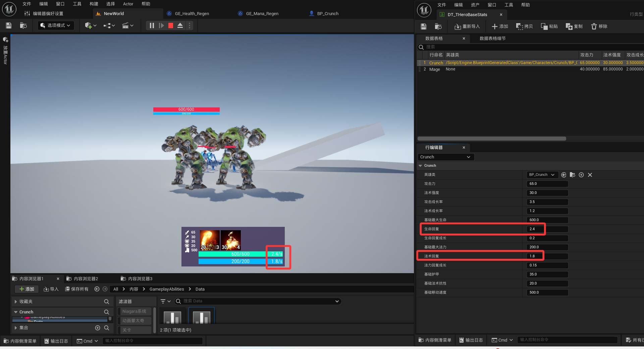Open the BP_Crunch hero class dropdown

point(542,175)
